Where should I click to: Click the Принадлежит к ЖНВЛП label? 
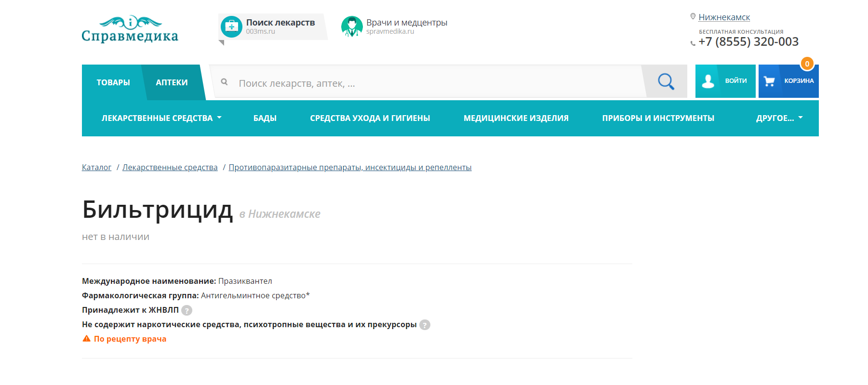tap(130, 310)
